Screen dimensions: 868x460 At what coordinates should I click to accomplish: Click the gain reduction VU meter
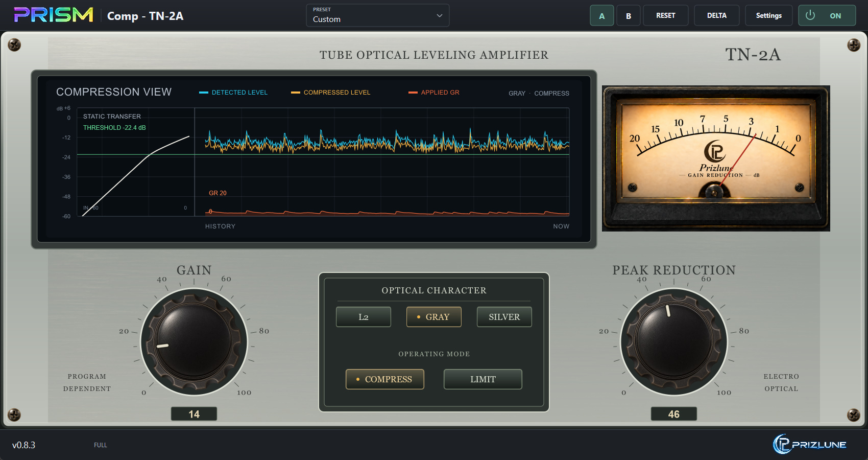(x=716, y=158)
